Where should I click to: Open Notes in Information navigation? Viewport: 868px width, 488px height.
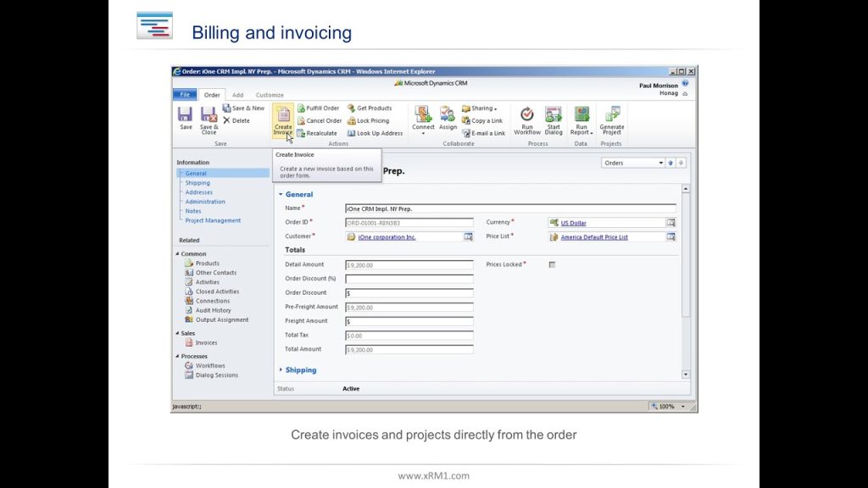193,211
